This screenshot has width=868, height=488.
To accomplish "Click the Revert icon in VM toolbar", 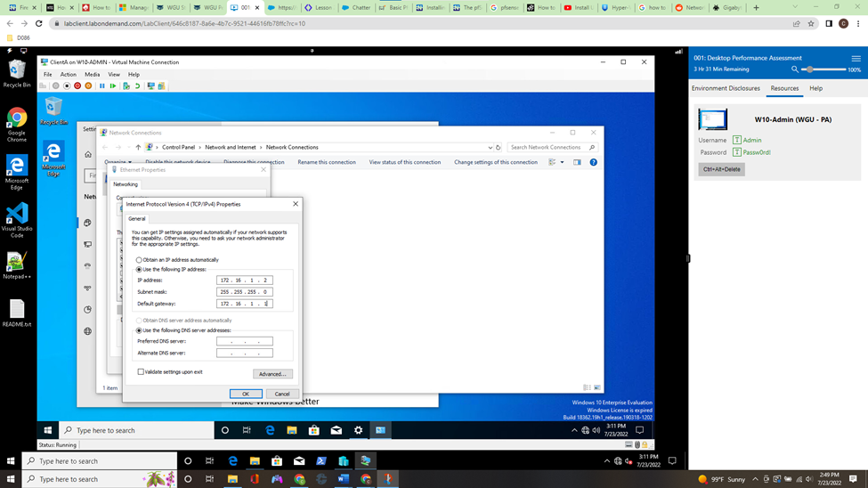I will pos(137,85).
